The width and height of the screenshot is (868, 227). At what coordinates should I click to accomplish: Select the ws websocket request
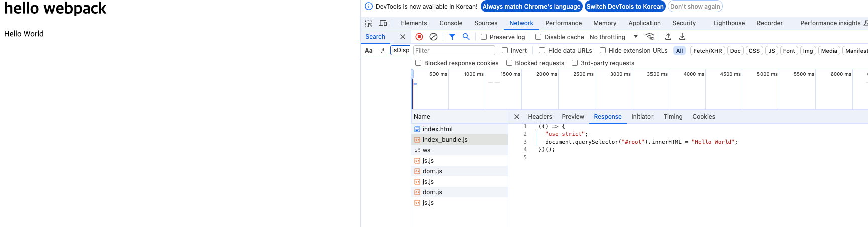pyautogui.click(x=460, y=150)
